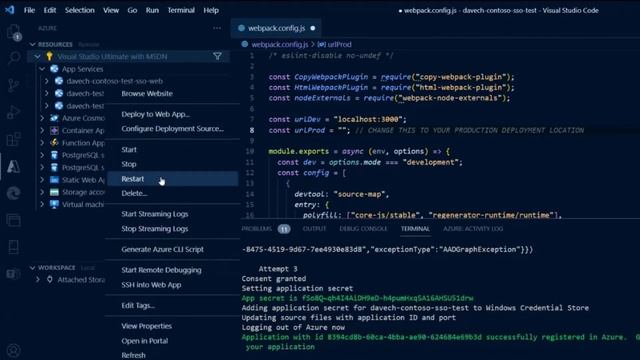Open the Explorer view in activity bar

(13, 31)
